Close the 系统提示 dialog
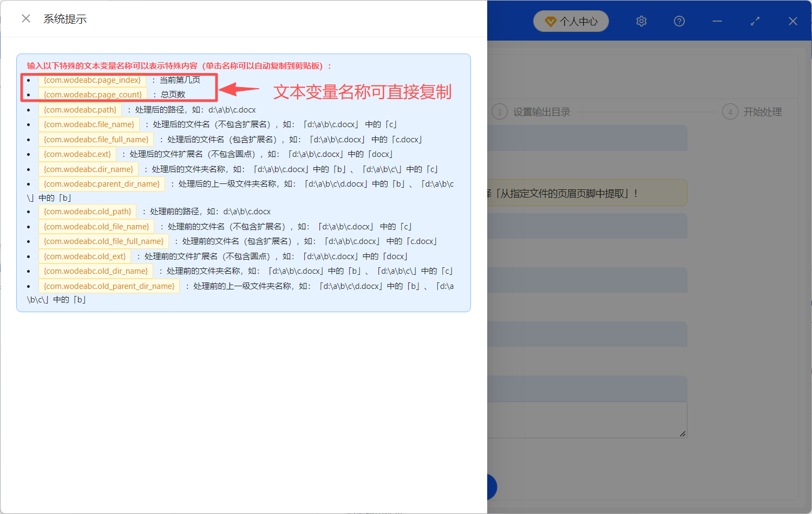Screen dimensions: 812x514 [x=25, y=18]
